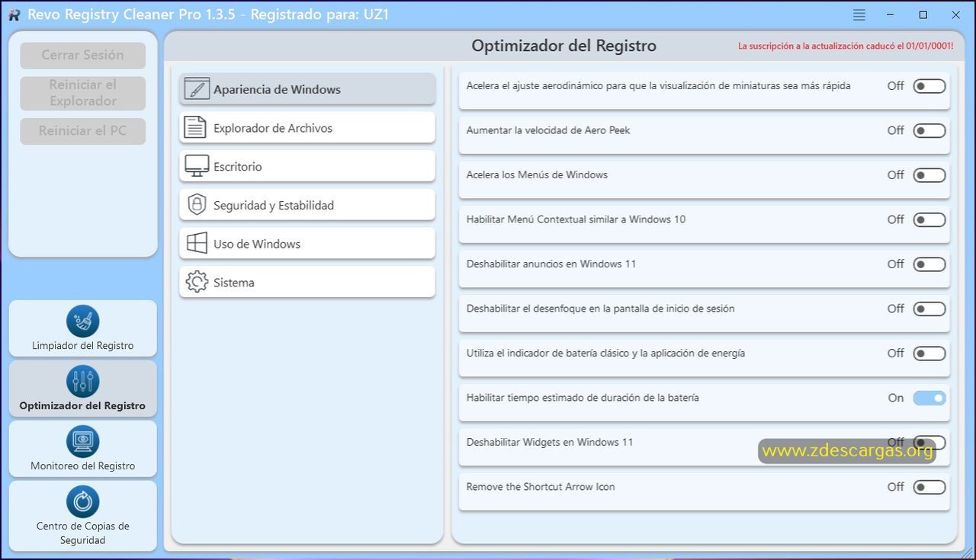Click the text Aumentar la velocidad de Aero Peek
Viewport: 976px width, 560px height.
548,130
